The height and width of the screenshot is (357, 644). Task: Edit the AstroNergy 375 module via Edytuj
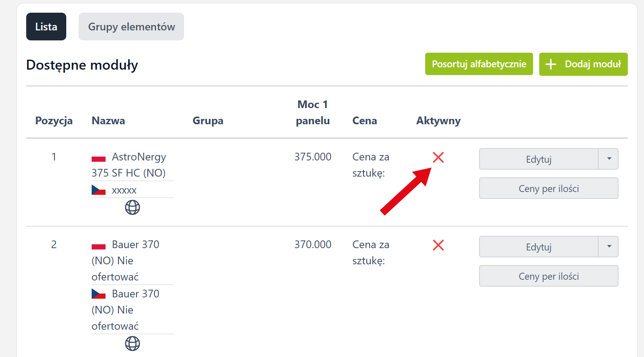538,159
